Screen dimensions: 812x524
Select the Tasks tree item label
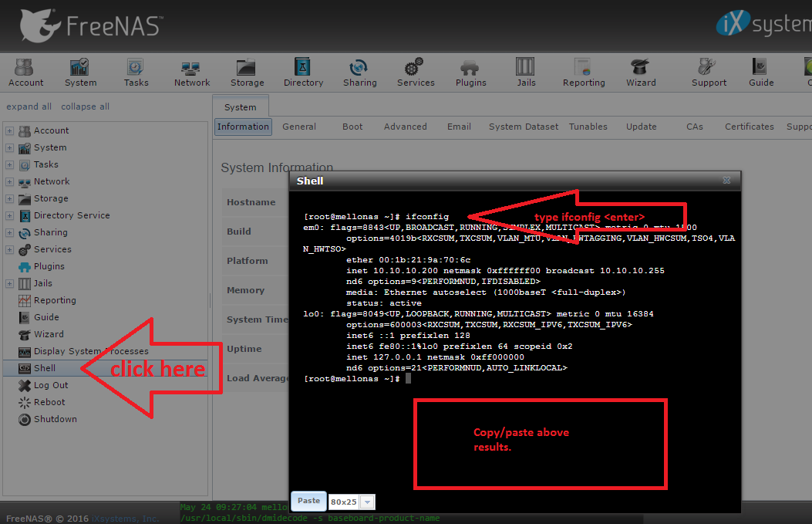46,164
